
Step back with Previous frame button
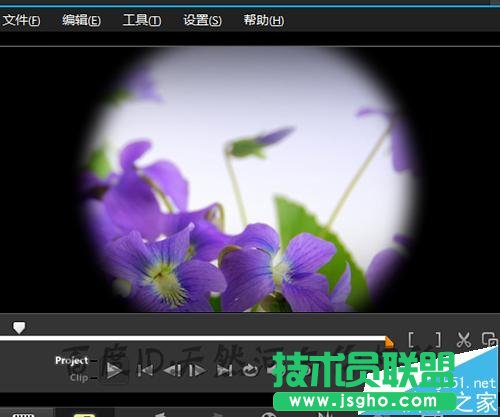tap(172, 370)
